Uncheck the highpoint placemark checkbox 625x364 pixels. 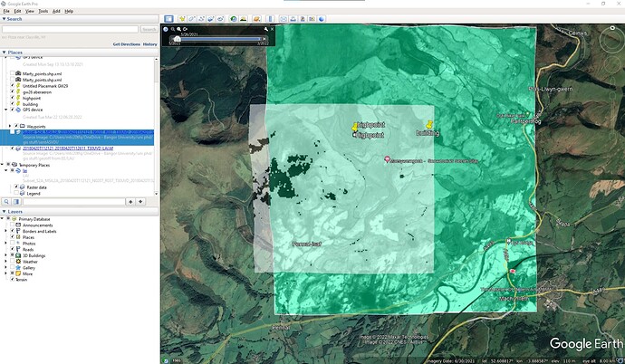13,98
